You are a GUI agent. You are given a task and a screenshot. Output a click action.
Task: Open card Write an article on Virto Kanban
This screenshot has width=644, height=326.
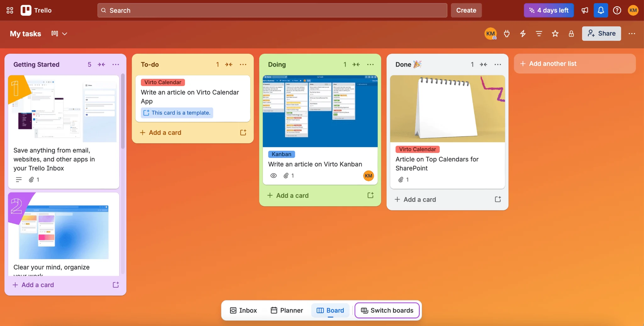(x=315, y=164)
